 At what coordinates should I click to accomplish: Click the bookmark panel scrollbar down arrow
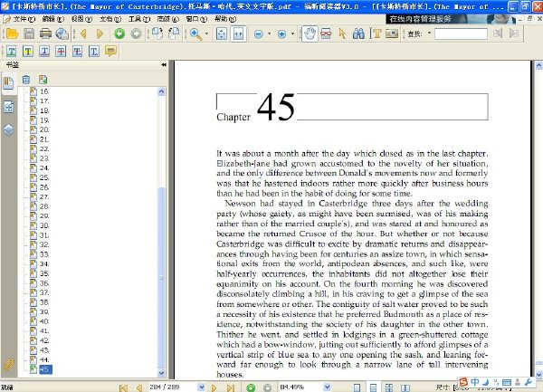click(161, 373)
